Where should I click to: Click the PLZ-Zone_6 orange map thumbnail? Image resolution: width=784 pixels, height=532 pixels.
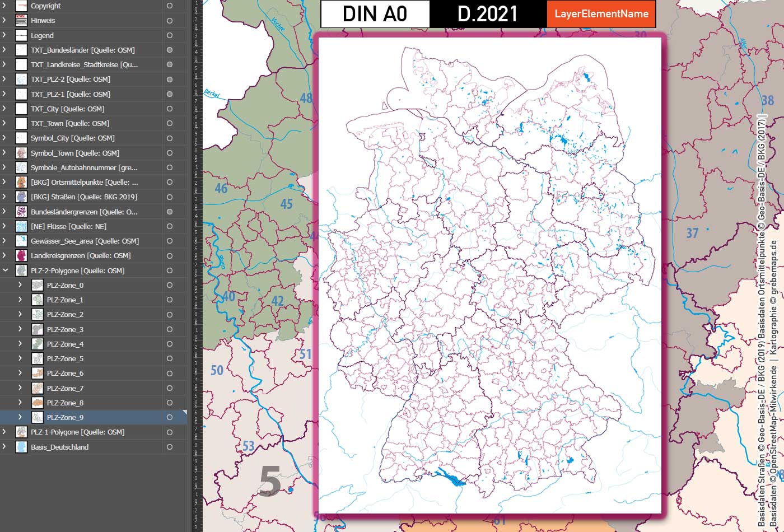(37, 373)
